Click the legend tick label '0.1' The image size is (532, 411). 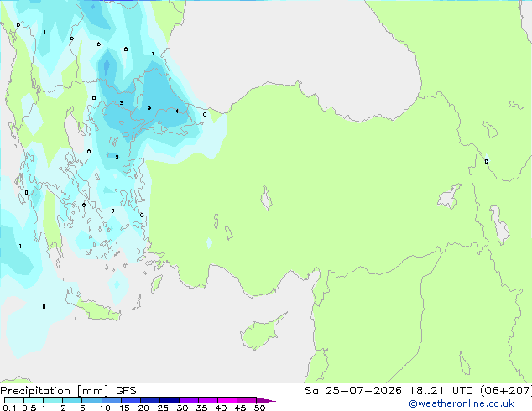9,408
